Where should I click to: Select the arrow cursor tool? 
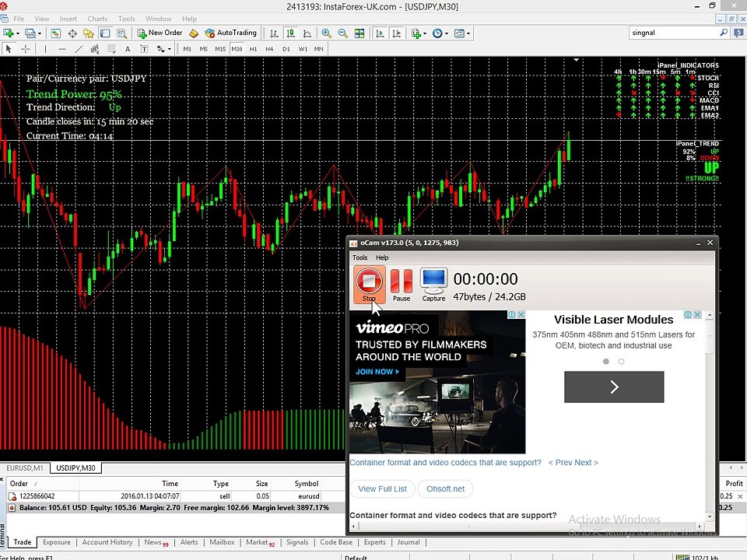9,48
